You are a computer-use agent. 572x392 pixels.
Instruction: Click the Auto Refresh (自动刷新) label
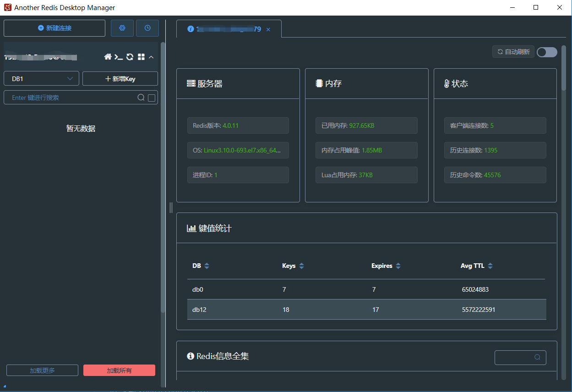513,52
